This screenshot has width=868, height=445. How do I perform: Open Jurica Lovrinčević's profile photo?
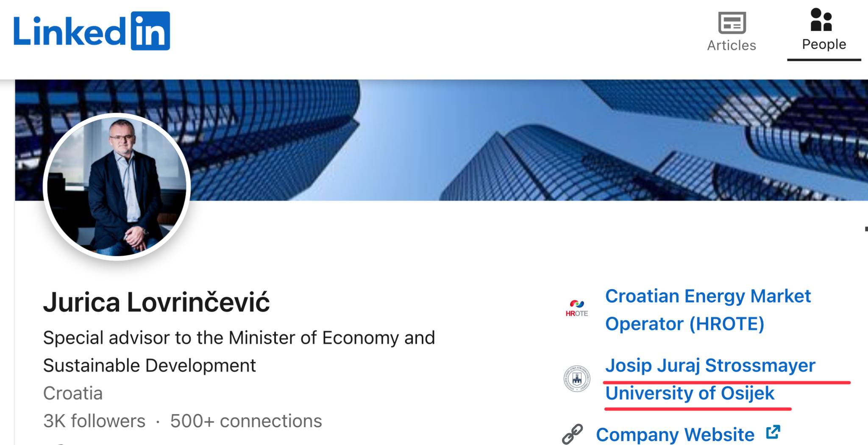coord(117,186)
